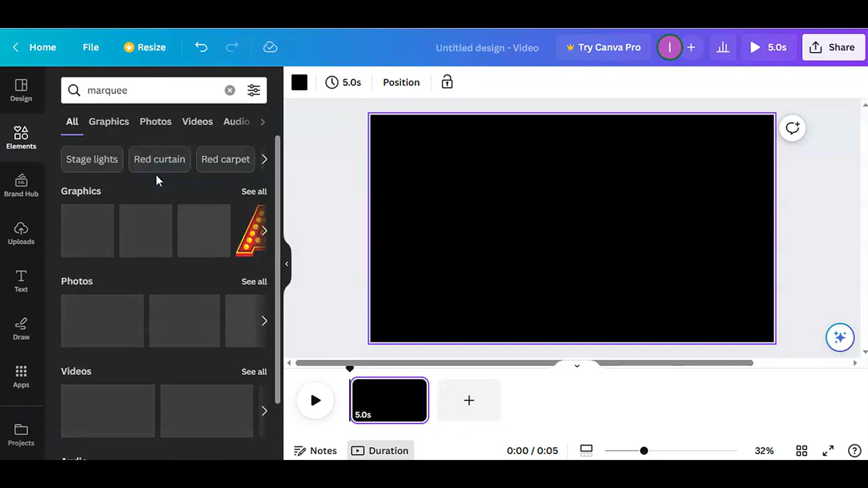The height and width of the screenshot is (488, 868).
Task: Open the Position options
Action: (401, 82)
